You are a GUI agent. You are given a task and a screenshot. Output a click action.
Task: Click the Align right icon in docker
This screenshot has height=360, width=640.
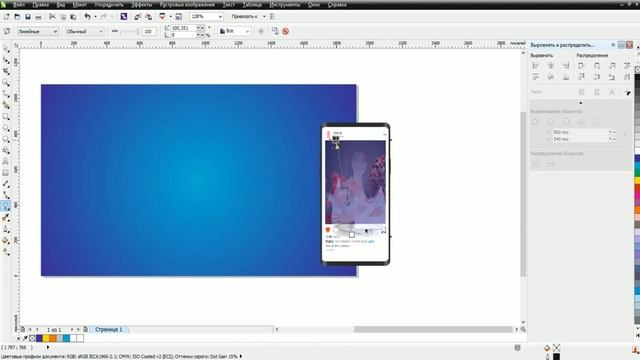(566, 65)
